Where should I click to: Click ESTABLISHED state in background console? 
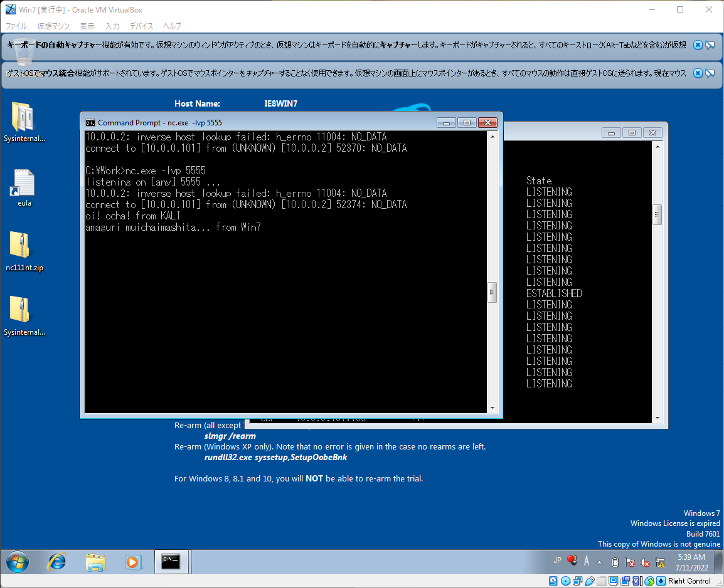[x=554, y=293]
